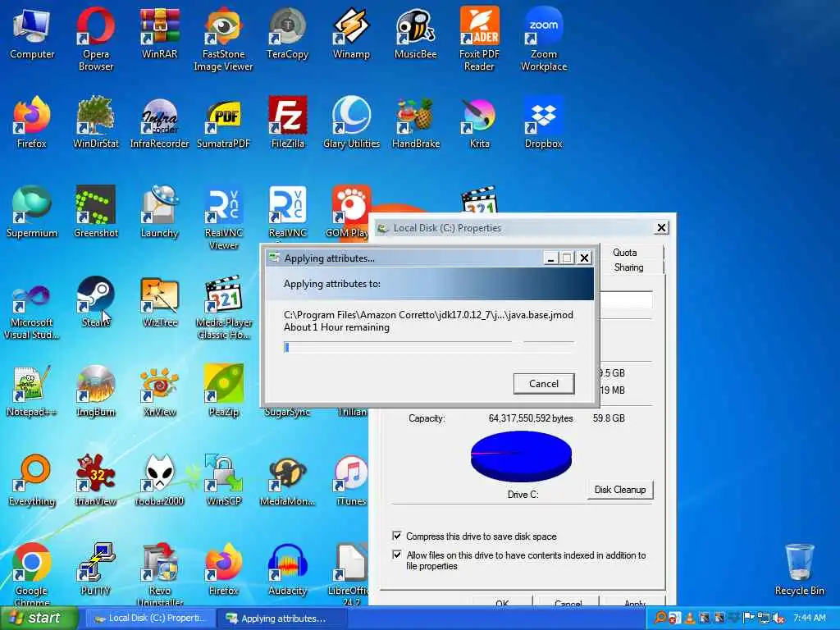840x630 pixels.
Task: Click the Firefox icon beside Audacity
Action: pyautogui.click(x=223, y=569)
